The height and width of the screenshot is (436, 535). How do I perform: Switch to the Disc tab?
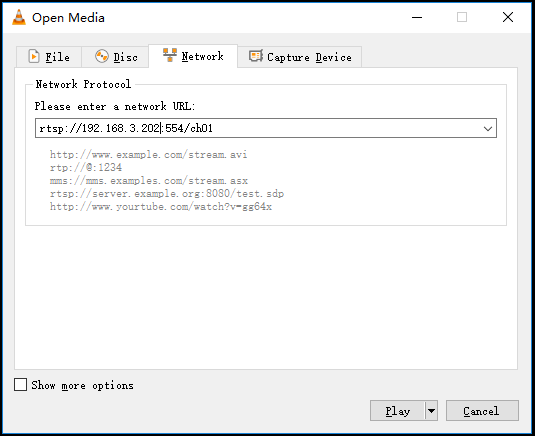pos(115,57)
